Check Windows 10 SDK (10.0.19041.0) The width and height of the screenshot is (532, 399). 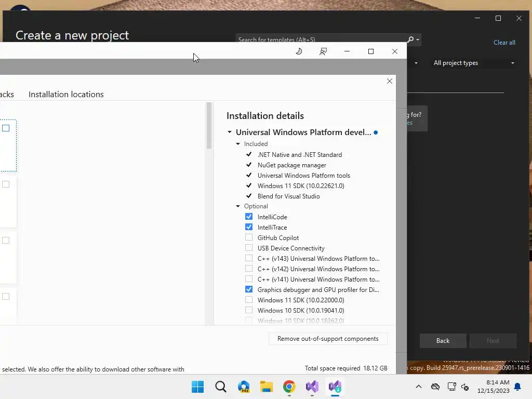click(x=249, y=310)
